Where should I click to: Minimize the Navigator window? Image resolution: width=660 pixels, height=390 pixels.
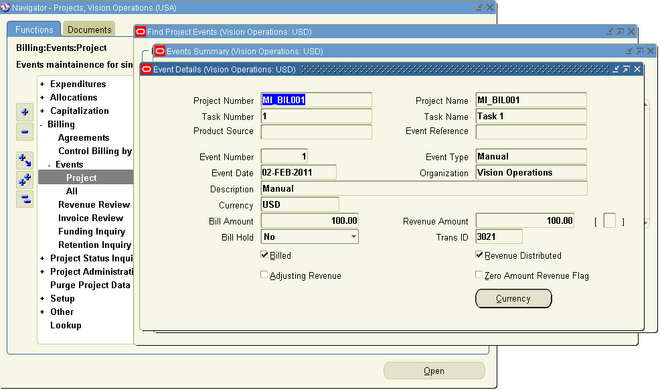tap(479, 8)
